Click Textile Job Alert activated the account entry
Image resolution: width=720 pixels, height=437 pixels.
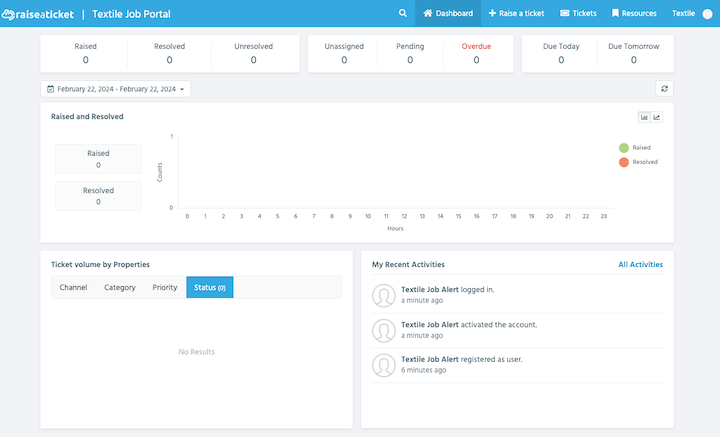click(518, 330)
